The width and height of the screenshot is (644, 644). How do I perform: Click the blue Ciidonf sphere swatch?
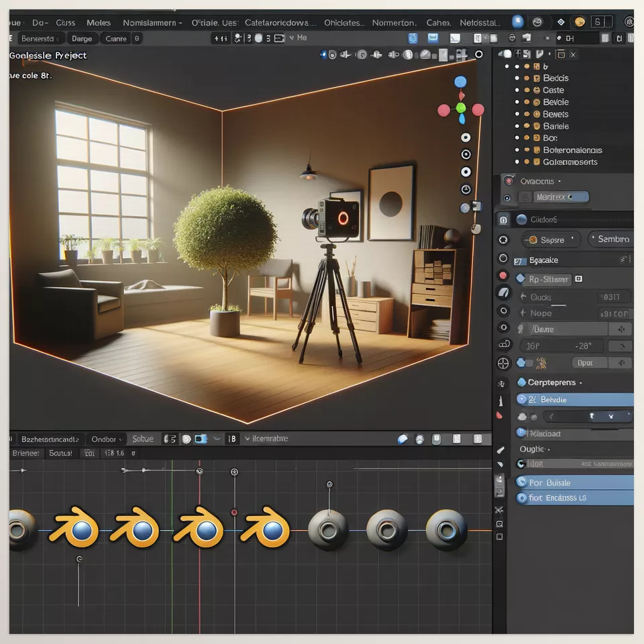point(522,220)
